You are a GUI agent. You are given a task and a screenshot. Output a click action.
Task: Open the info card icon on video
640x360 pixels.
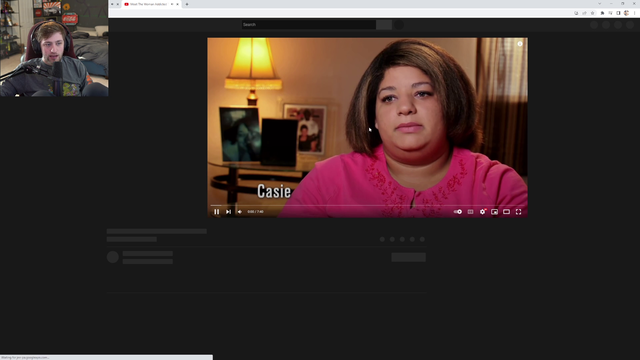520,44
